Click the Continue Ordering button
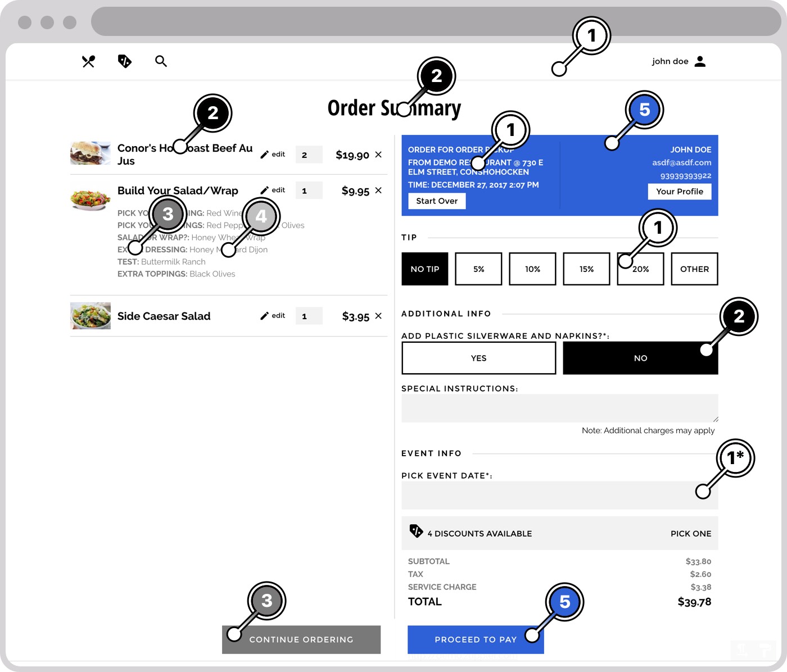This screenshot has height=672, width=787. pyautogui.click(x=301, y=639)
